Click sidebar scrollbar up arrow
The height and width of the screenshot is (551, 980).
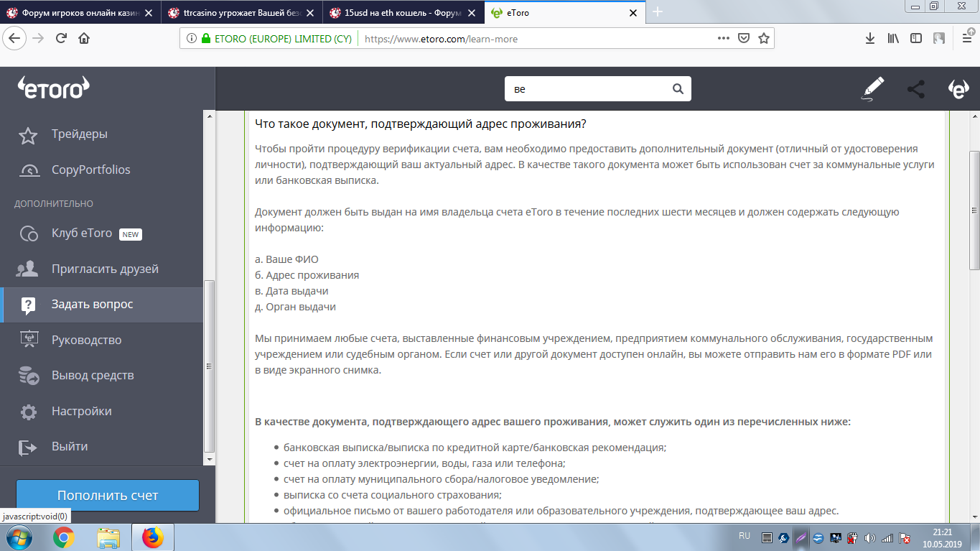pos(210,116)
